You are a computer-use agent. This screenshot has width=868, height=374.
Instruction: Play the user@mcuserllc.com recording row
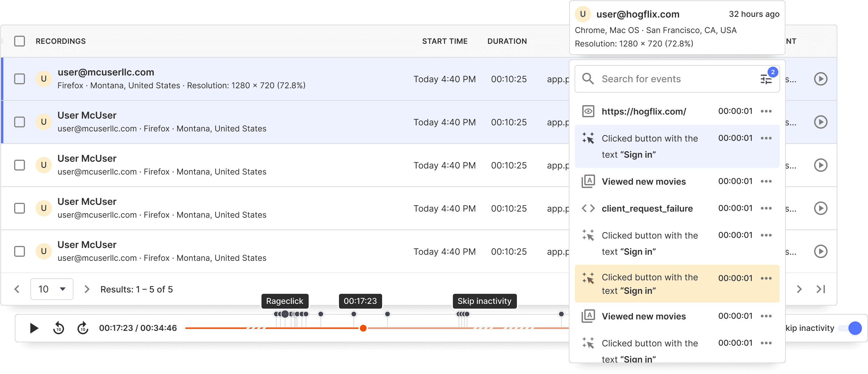pyautogui.click(x=820, y=79)
